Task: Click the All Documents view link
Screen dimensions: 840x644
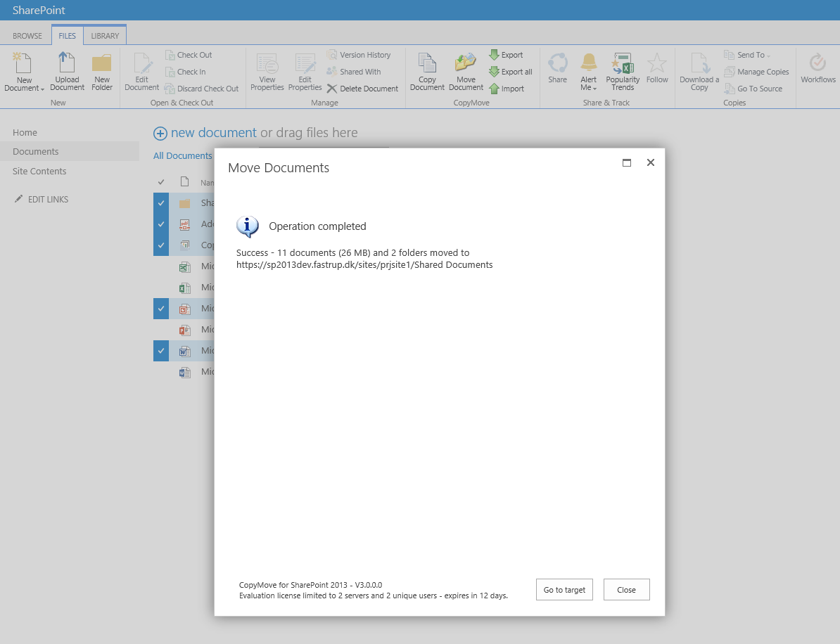Action: [183, 156]
